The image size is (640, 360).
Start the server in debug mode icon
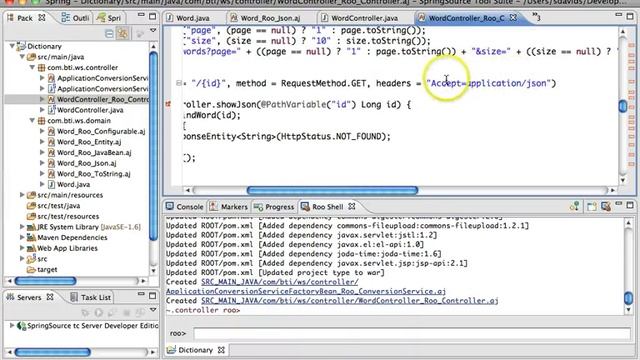(x=85, y=313)
